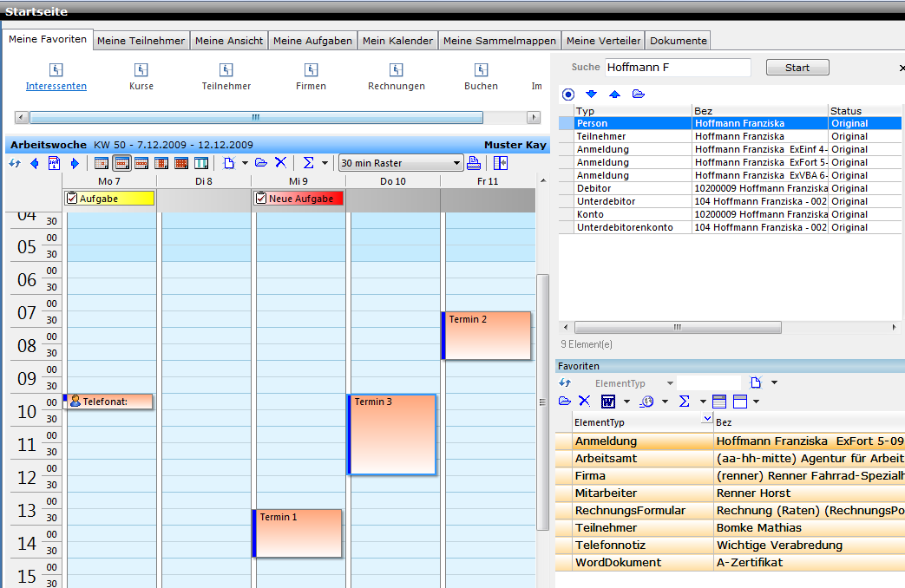905x588 pixels.
Task: Expand the ElementTyp filter dropdown in Favoriten
Action: (x=669, y=382)
